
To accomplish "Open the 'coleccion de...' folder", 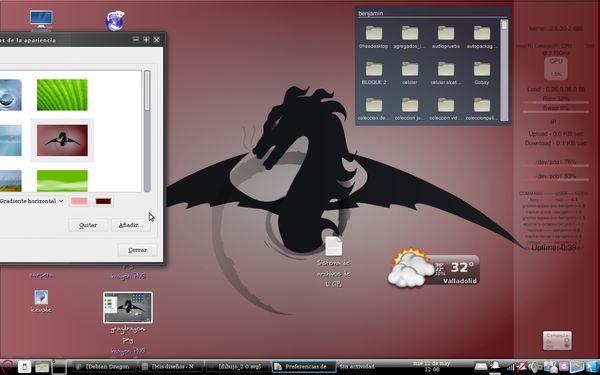I will pos(373,109).
